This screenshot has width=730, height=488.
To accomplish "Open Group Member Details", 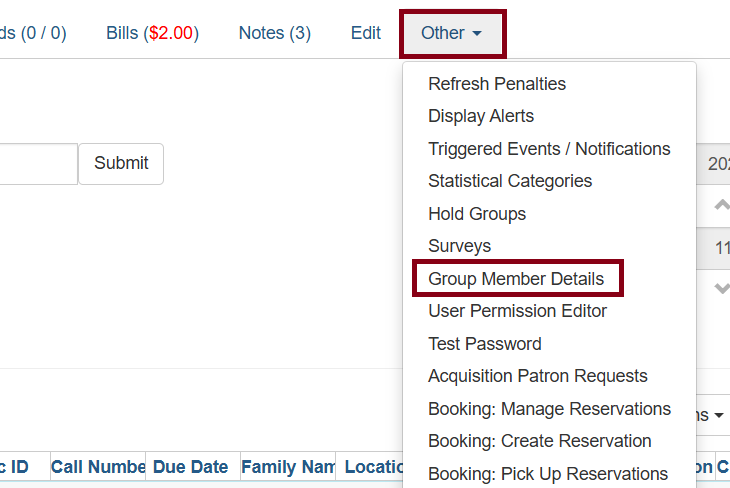I will tap(517, 278).
